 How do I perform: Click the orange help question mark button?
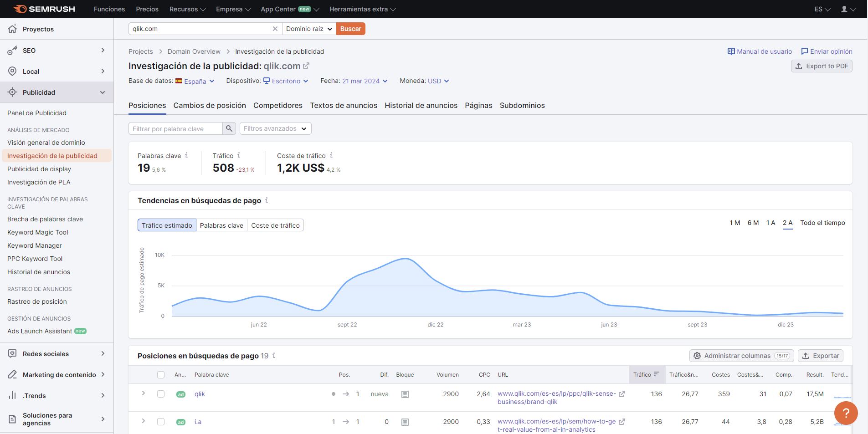pyautogui.click(x=846, y=413)
